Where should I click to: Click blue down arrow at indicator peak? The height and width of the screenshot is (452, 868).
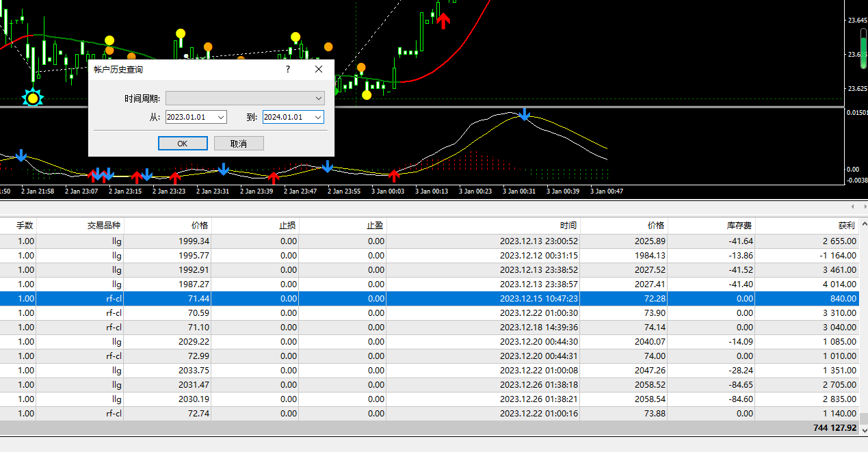(525, 114)
